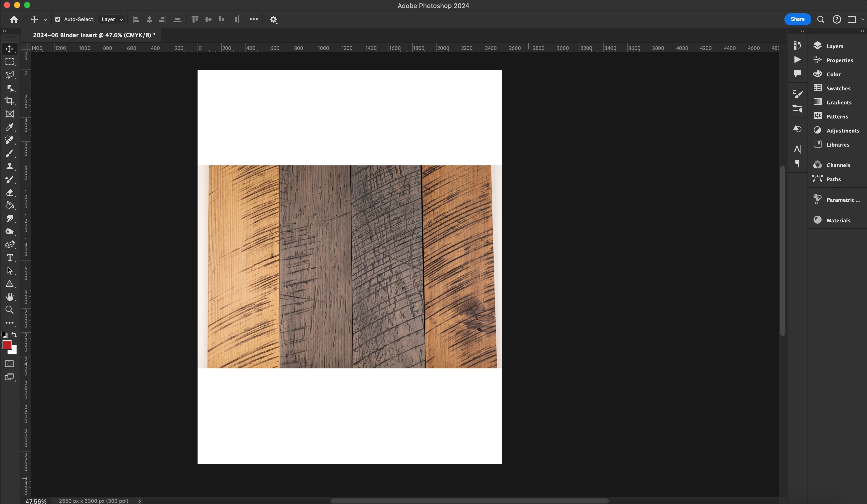Viewport: 867px width, 504px height.
Task: Click the blue Share button
Action: click(x=797, y=19)
